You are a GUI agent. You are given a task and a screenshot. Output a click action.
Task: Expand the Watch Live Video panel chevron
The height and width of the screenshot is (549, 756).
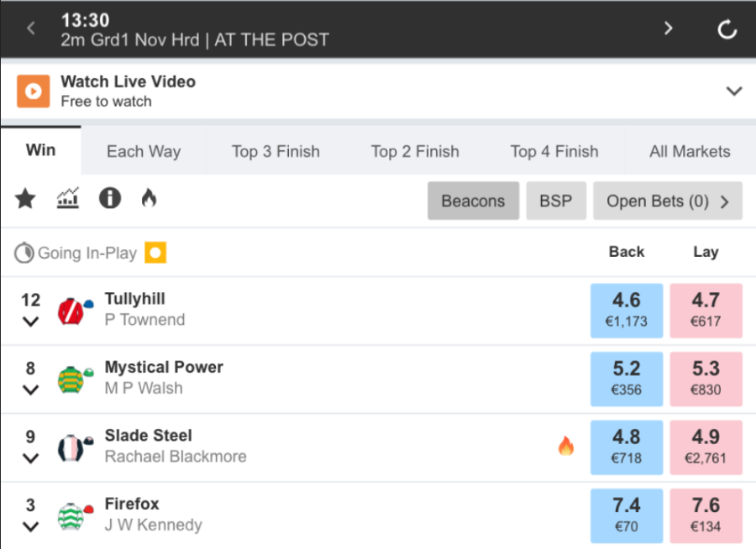[x=734, y=91]
